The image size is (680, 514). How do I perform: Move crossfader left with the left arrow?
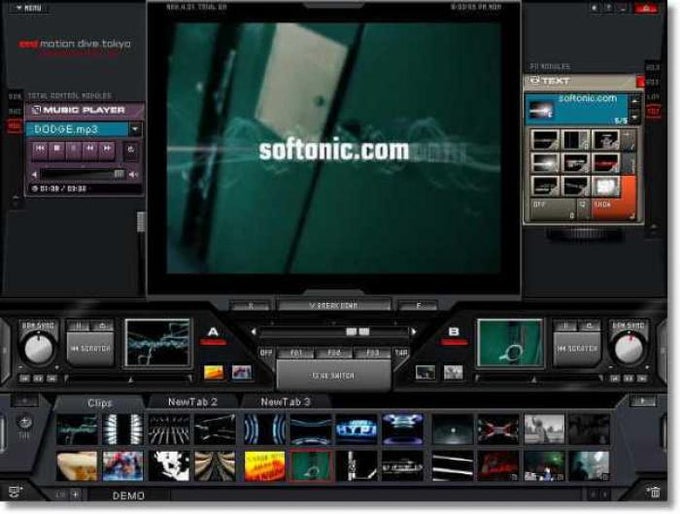point(254,332)
